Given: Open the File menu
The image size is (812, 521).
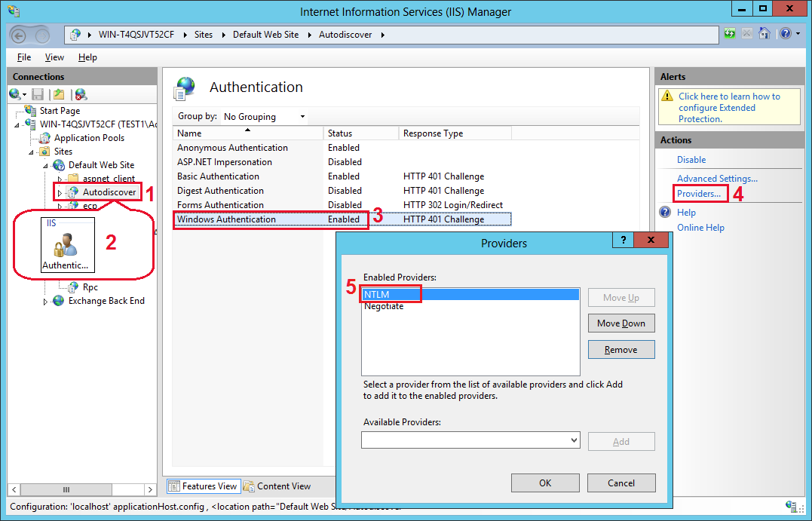Looking at the screenshot, I should 24,57.
